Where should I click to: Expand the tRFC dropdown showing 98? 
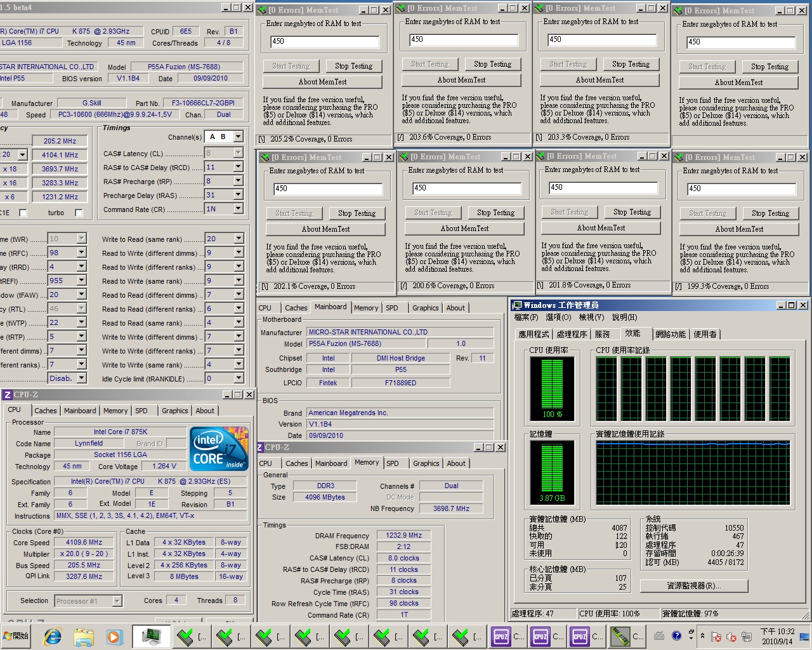(81, 253)
